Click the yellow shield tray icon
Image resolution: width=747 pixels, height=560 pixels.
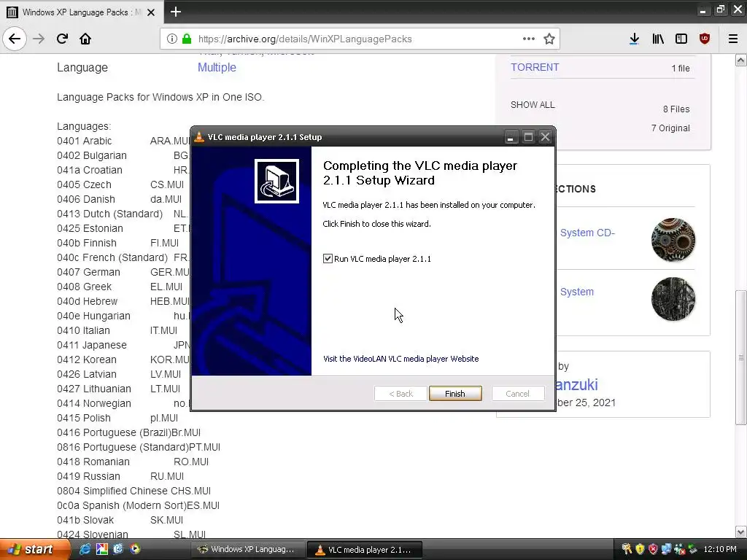(x=640, y=549)
